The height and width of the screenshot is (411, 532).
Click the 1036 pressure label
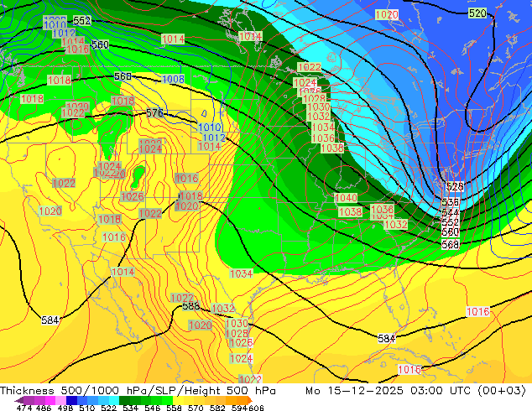[x=323, y=138]
